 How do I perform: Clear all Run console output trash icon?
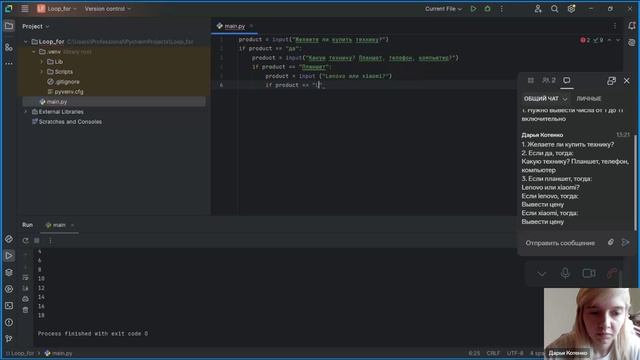tap(25, 310)
